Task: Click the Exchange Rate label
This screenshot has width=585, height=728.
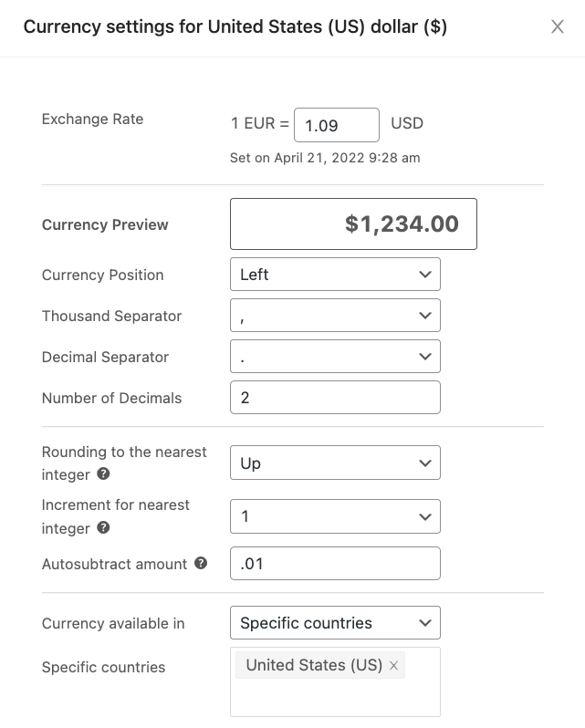Action: coord(92,120)
